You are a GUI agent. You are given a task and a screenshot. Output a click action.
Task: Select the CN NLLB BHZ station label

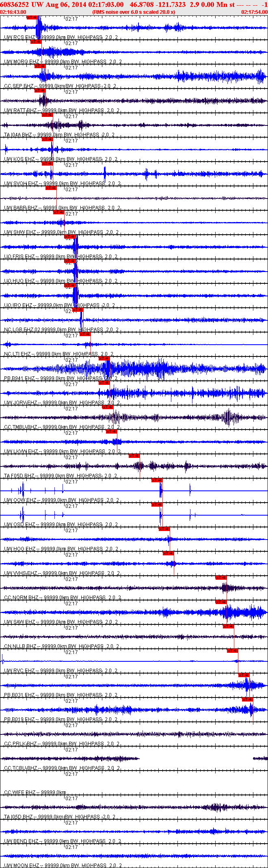[x=20, y=646]
